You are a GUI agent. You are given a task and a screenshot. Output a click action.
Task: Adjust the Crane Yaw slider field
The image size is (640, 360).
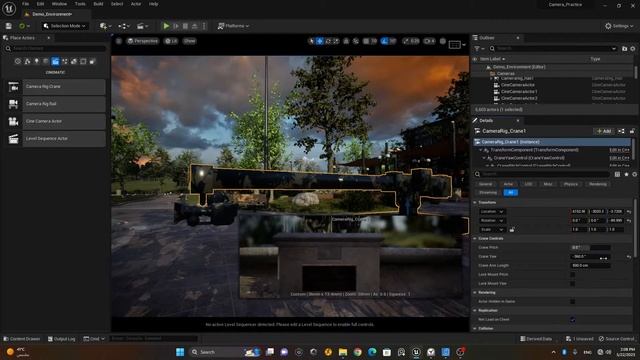[590, 257]
